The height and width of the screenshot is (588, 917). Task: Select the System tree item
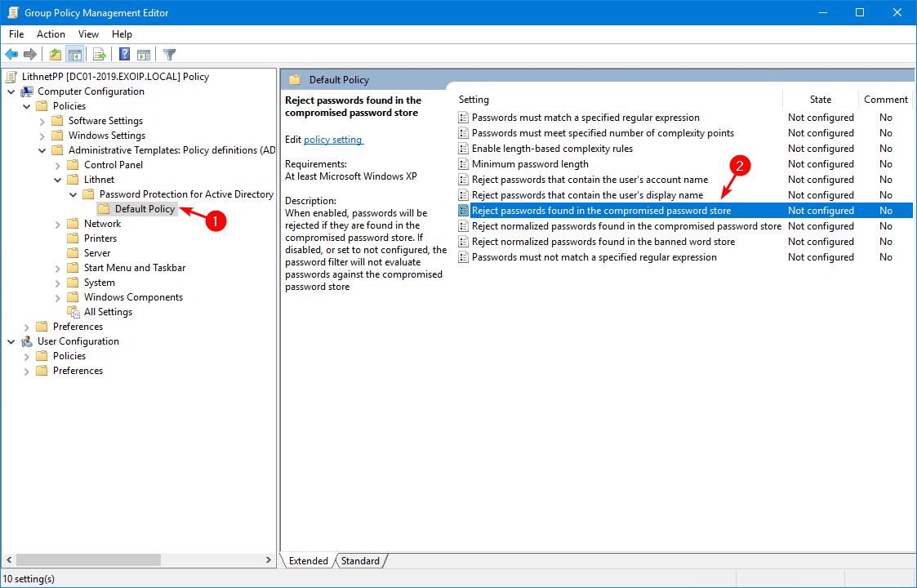[100, 283]
